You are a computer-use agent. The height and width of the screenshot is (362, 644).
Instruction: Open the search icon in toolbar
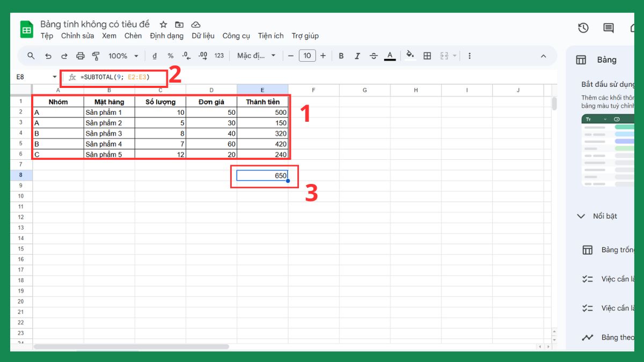coord(31,55)
